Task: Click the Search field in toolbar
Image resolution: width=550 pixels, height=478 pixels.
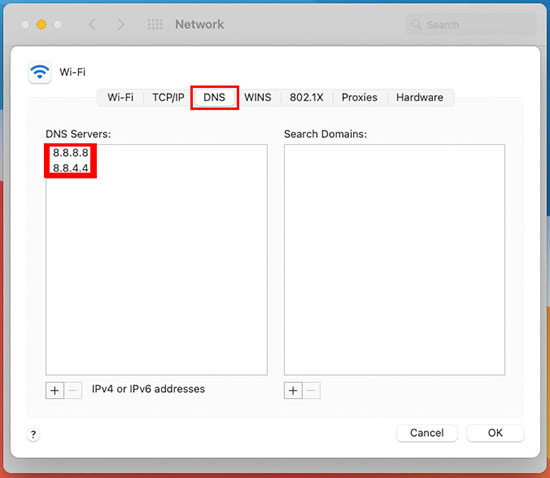Action: point(471,25)
